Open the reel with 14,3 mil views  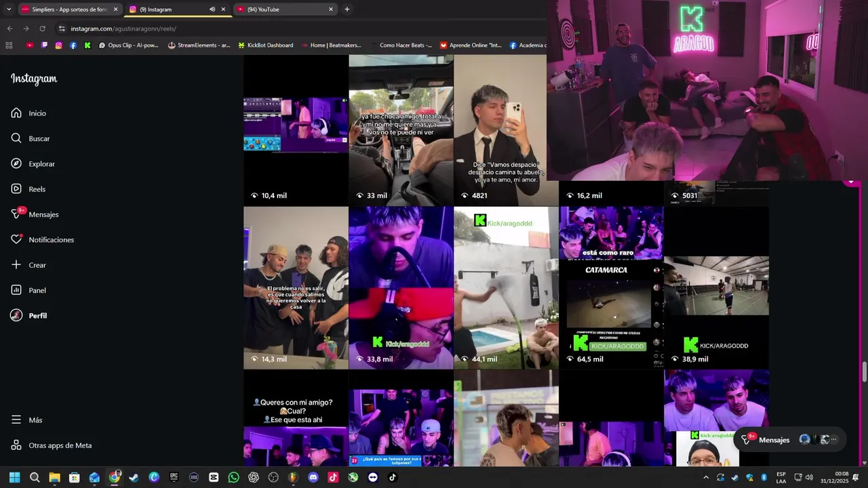(296, 288)
